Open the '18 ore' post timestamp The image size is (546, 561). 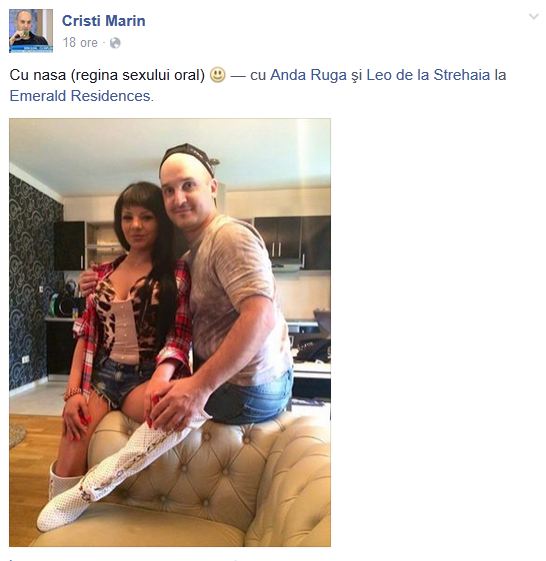coord(80,43)
